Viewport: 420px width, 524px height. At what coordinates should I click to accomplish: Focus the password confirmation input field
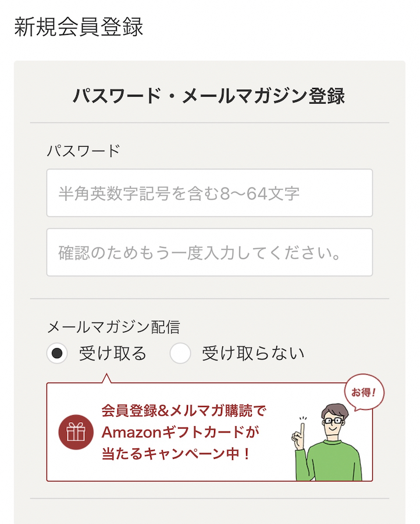pyautogui.click(x=209, y=252)
